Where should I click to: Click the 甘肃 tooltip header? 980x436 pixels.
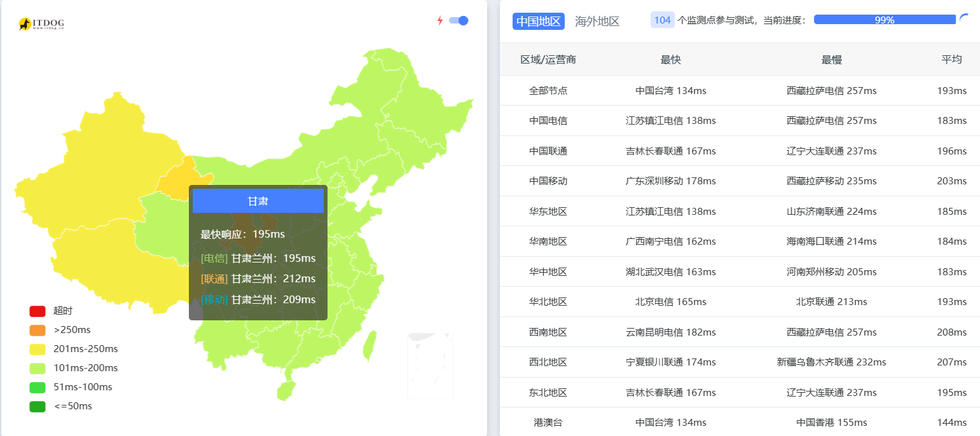pyautogui.click(x=258, y=200)
